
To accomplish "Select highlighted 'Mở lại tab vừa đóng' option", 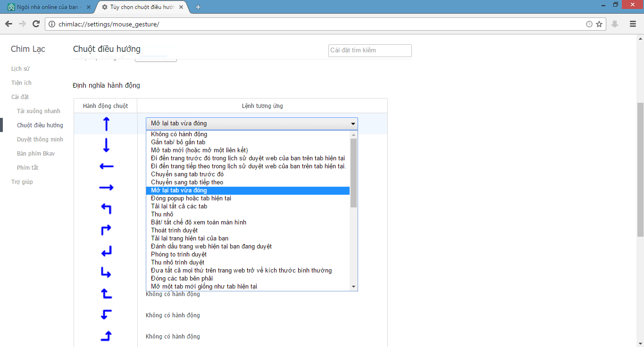I will coord(248,190).
